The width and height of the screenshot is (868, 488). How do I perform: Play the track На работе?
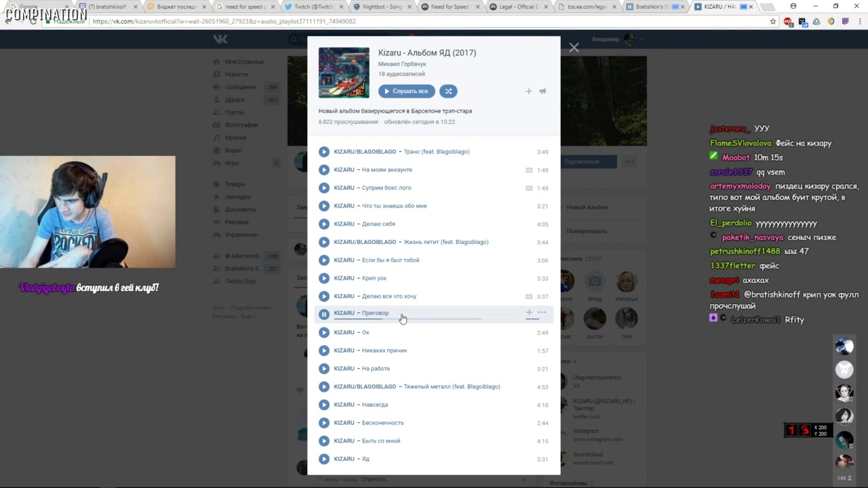coord(324,369)
